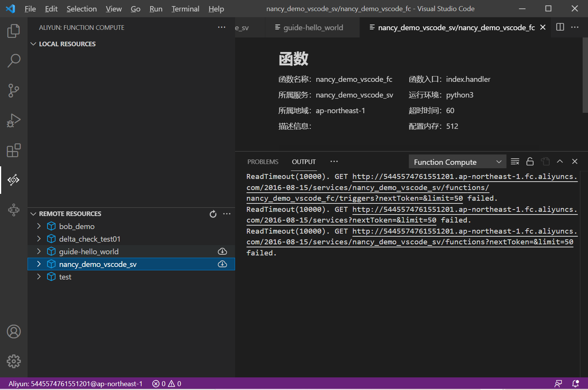This screenshot has width=588, height=390.
Task: Open the Edit menu
Action: point(51,9)
